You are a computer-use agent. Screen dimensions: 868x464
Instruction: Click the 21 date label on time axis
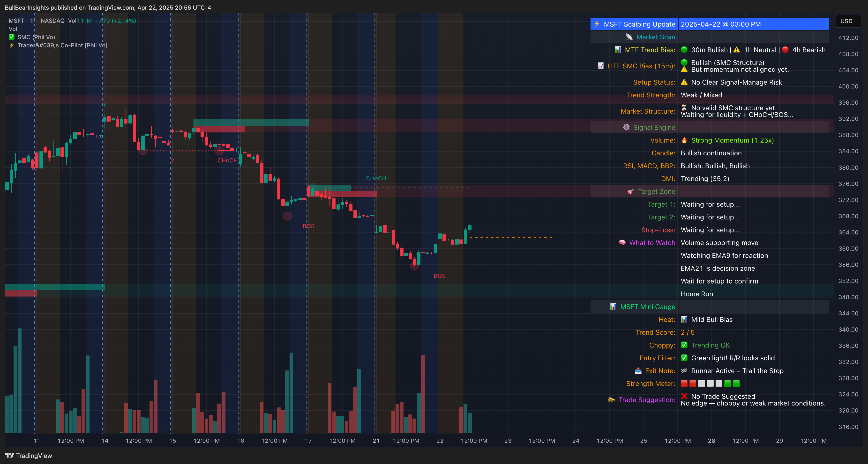[376, 440]
